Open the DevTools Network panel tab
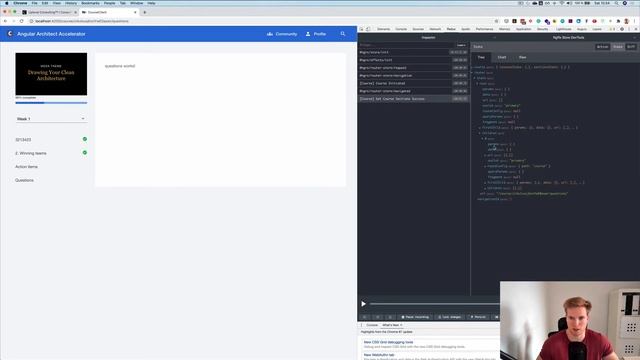Screen dimensions: 640x360 (x=435, y=29)
